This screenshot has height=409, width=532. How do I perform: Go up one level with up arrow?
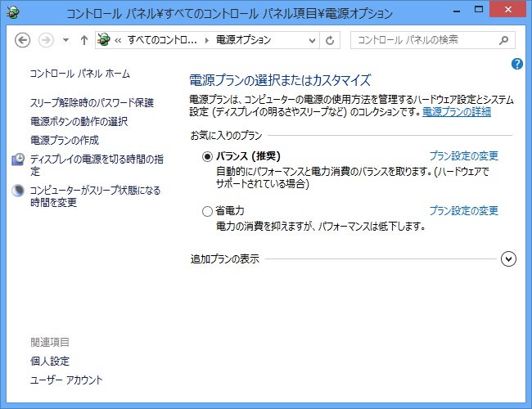(83, 40)
